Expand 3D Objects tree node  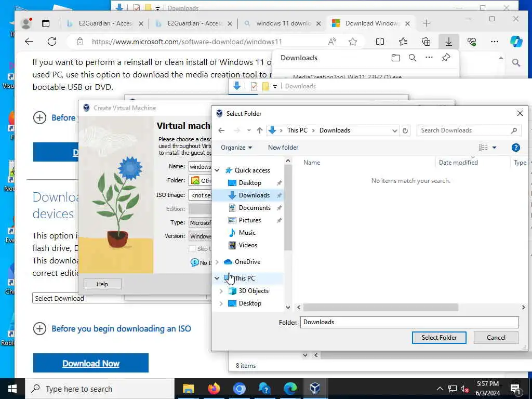point(221,291)
